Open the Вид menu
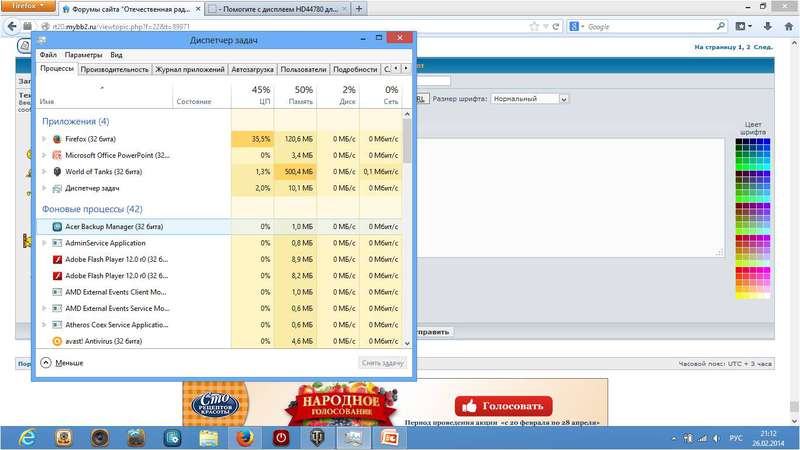This screenshot has height=450, width=800. tap(116, 55)
